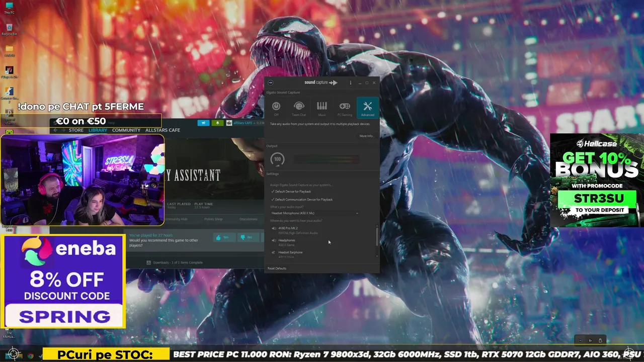Image resolution: width=644 pixels, height=362 pixels.
Task: Click the output volume 100 dial
Action: point(277,160)
